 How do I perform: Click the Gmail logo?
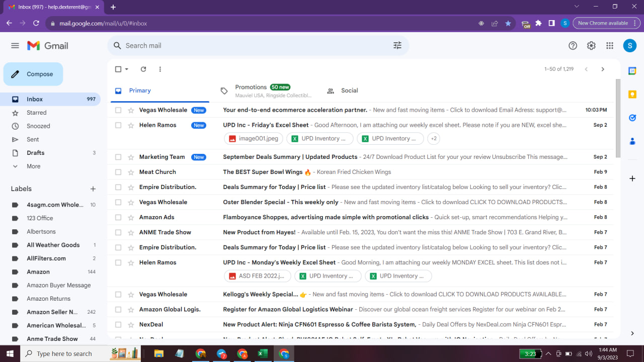pyautogui.click(x=48, y=46)
